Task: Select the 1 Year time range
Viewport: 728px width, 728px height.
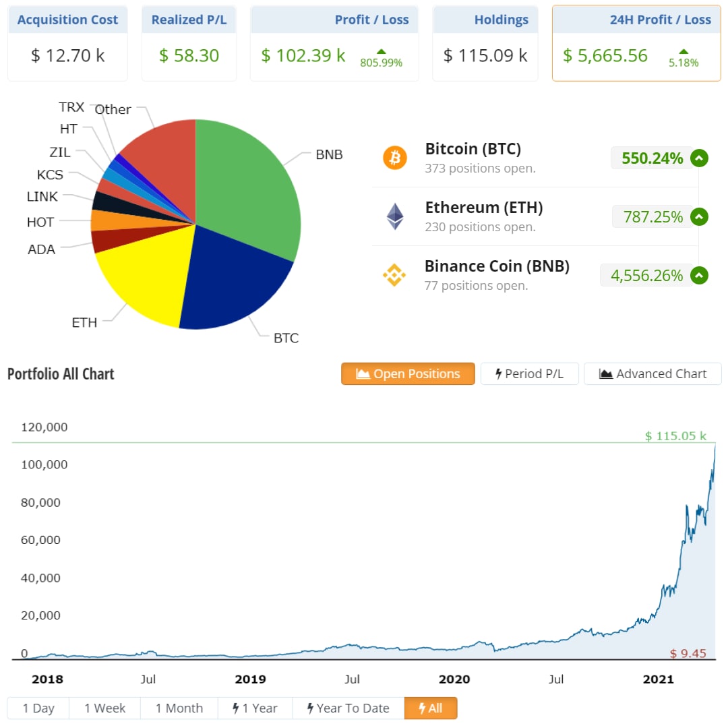Action: click(255, 708)
